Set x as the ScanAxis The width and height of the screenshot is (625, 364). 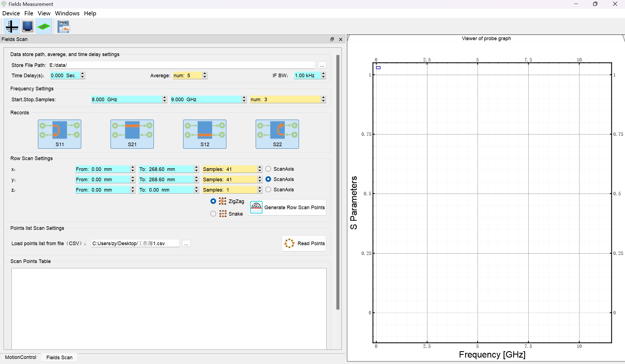click(268, 169)
